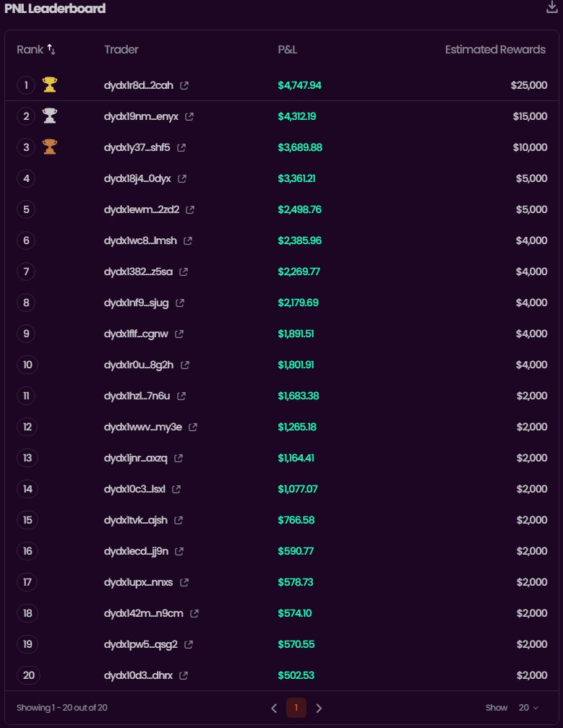Click the P&L column header

288,50
